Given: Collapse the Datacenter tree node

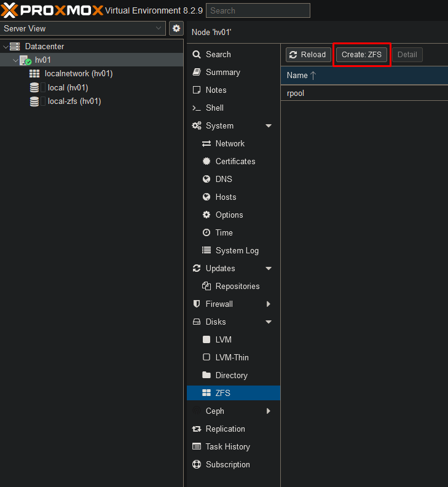Looking at the screenshot, I should (6, 47).
